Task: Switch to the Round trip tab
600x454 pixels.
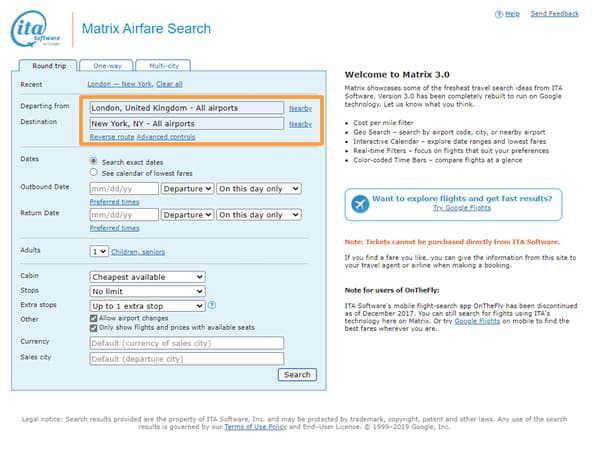Action: [49, 66]
